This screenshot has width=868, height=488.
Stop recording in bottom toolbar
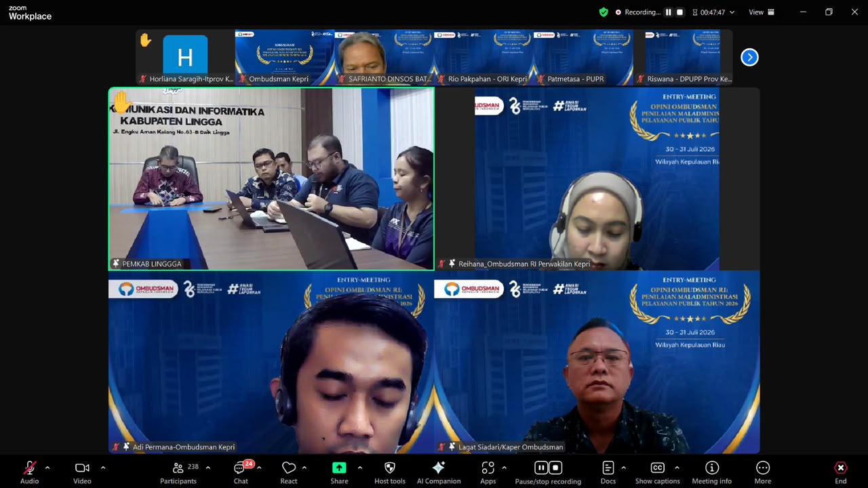[x=555, y=468]
